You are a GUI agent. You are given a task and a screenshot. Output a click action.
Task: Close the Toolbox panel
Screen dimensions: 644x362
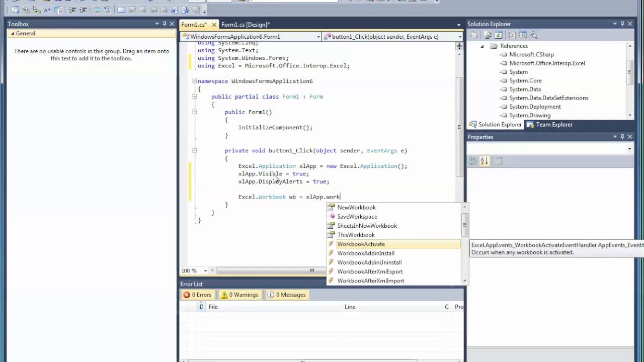[x=172, y=24]
